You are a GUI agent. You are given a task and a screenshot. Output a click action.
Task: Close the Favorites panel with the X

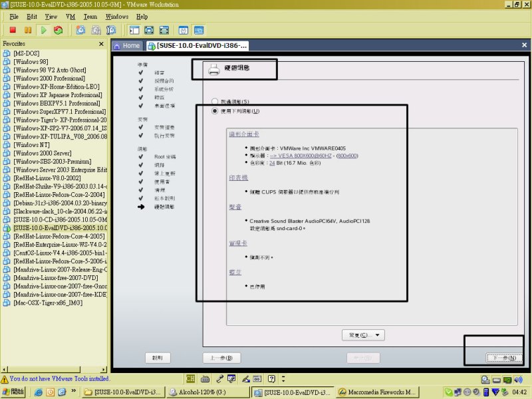point(101,44)
